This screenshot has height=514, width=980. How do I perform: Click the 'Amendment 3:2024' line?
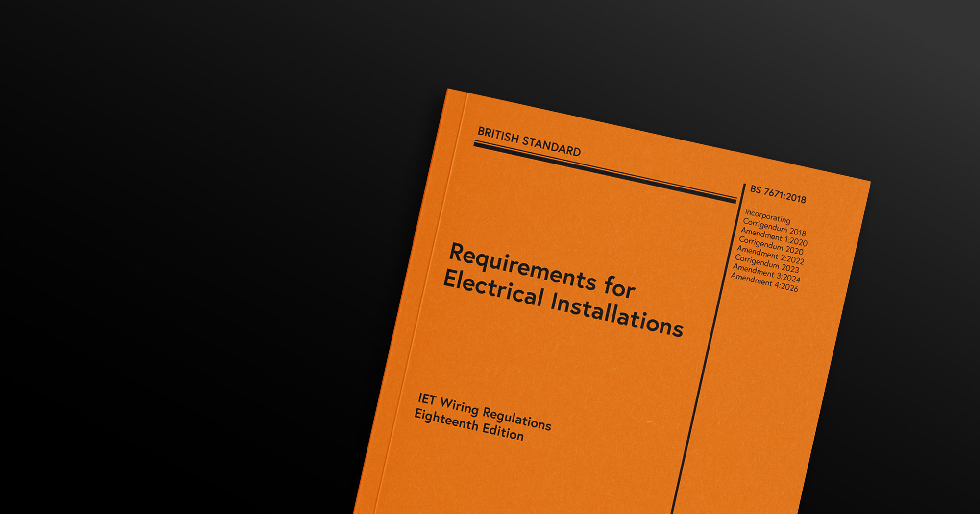pyautogui.click(x=766, y=273)
